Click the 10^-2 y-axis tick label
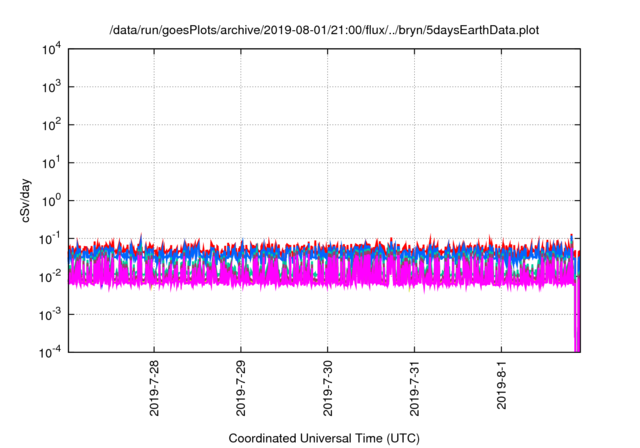Screen dimensions: 640x448 coord(51,277)
